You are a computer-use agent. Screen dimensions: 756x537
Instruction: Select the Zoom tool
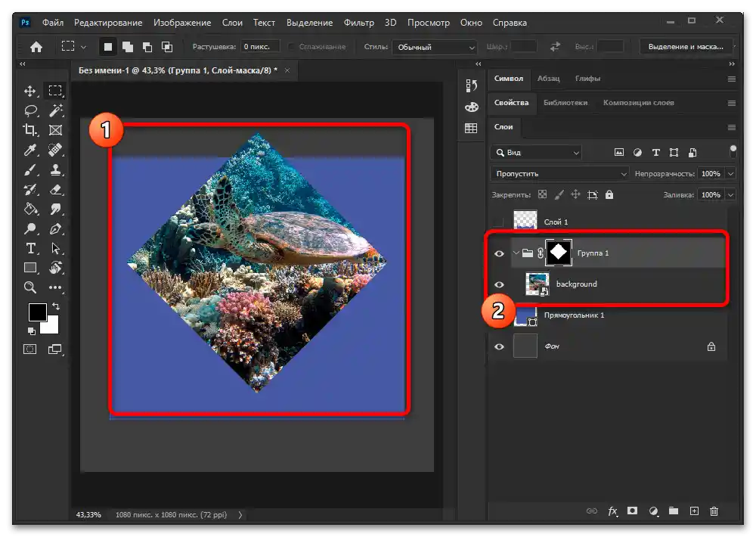click(x=30, y=287)
